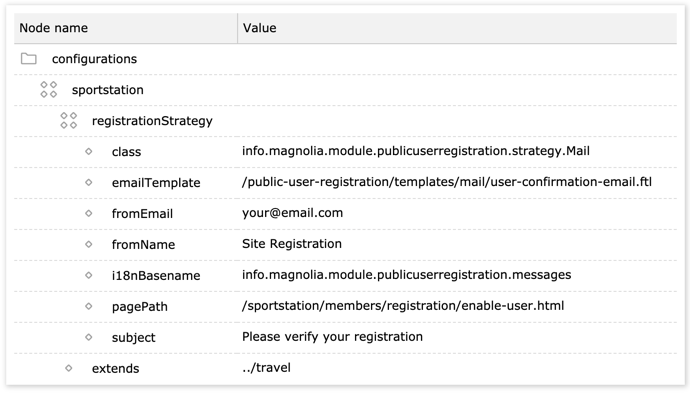Click the user-confirmation-email.ftl path value

447,182
